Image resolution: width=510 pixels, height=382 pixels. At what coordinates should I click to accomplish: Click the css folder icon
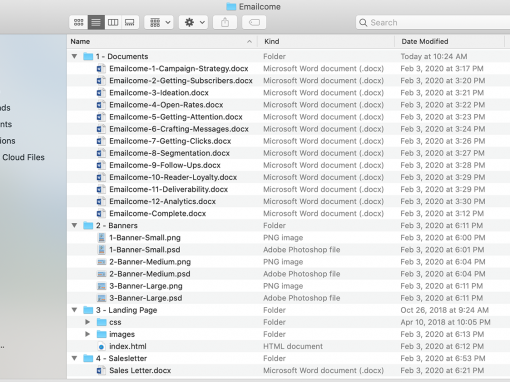tap(101, 322)
